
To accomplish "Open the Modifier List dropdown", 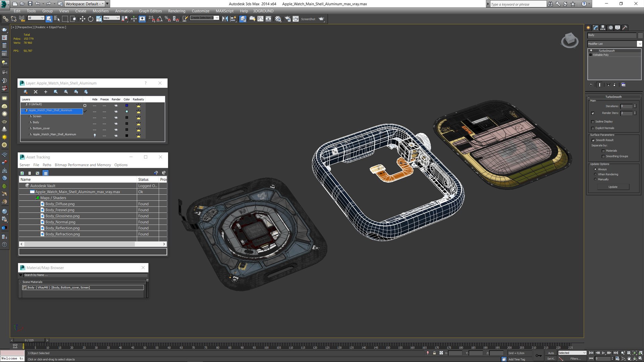I will point(639,44).
